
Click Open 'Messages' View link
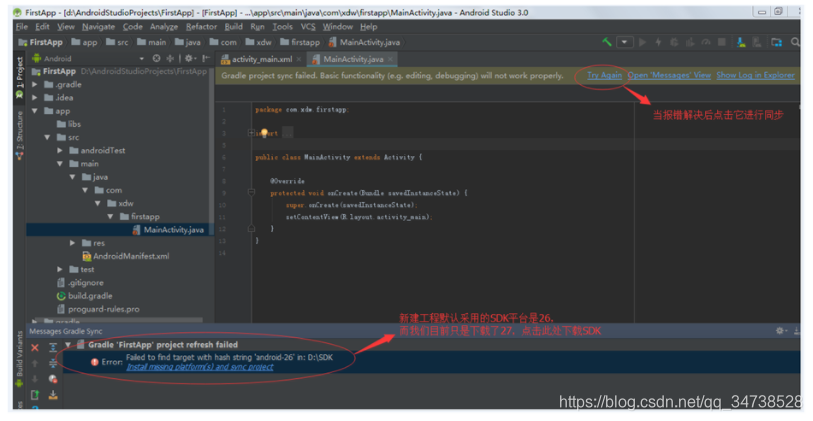coord(669,75)
